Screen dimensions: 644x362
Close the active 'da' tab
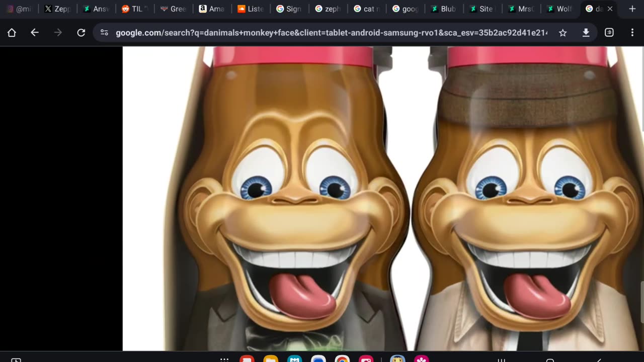610,9
